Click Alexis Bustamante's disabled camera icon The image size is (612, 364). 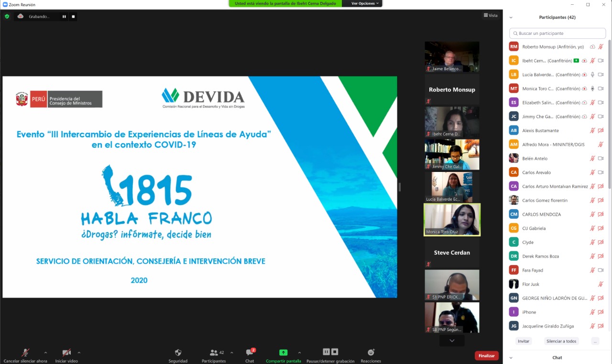pyautogui.click(x=601, y=130)
